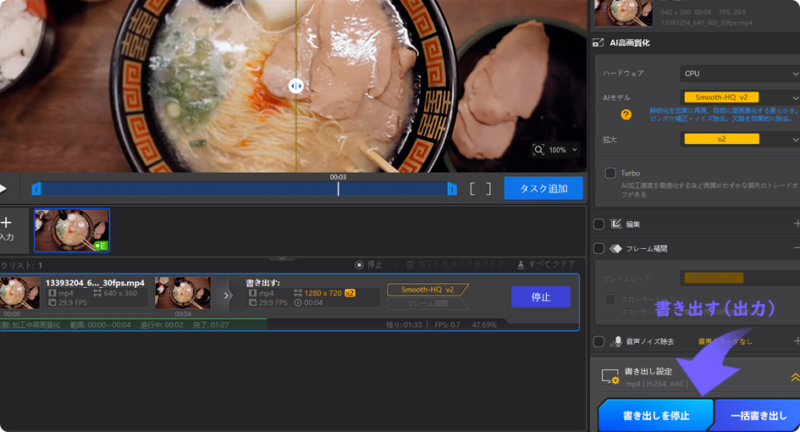Click the trim end bracket icon
This screenshot has height=432, width=800.
[x=488, y=188]
